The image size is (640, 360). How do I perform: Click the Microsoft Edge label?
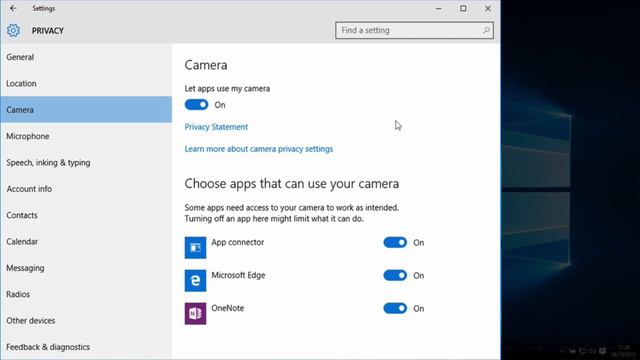point(238,275)
